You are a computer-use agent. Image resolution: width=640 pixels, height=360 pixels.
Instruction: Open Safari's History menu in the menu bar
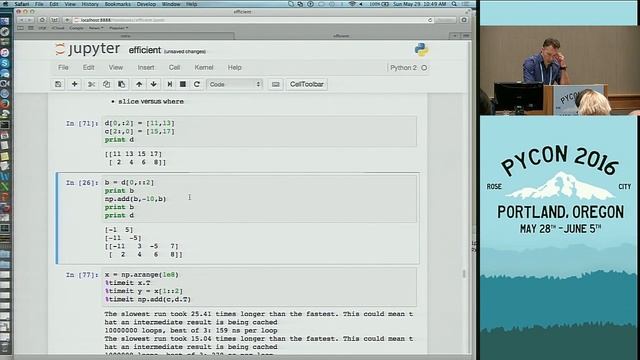(90, 4)
